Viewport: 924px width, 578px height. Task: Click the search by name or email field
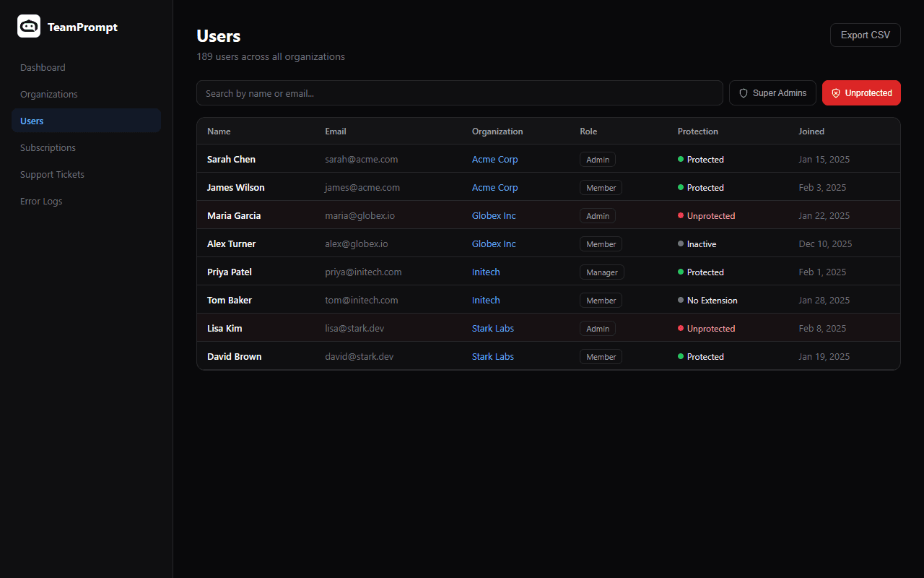pos(460,92)
